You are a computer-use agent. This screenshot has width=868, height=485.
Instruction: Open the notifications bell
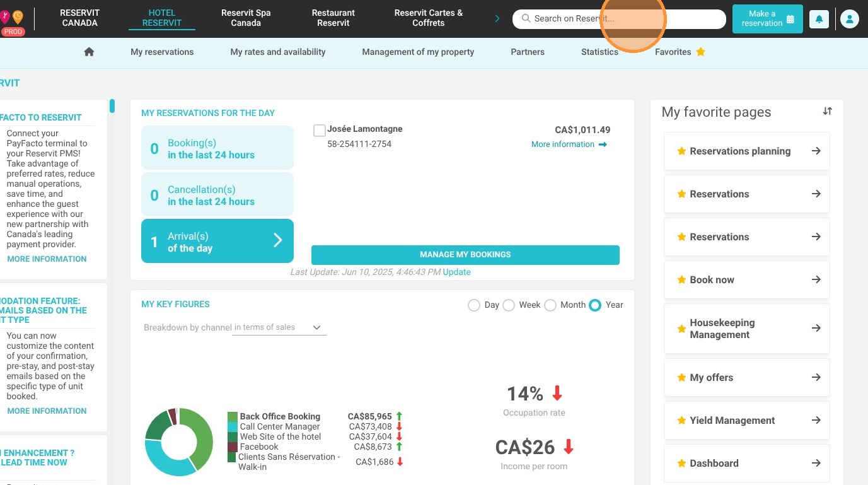[819, 19]
